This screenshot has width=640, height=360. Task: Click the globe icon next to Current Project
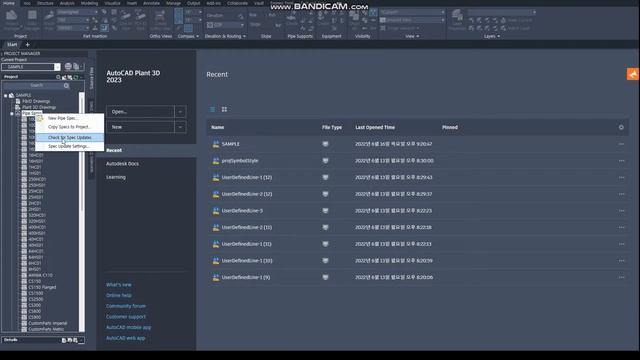point(68,67)
